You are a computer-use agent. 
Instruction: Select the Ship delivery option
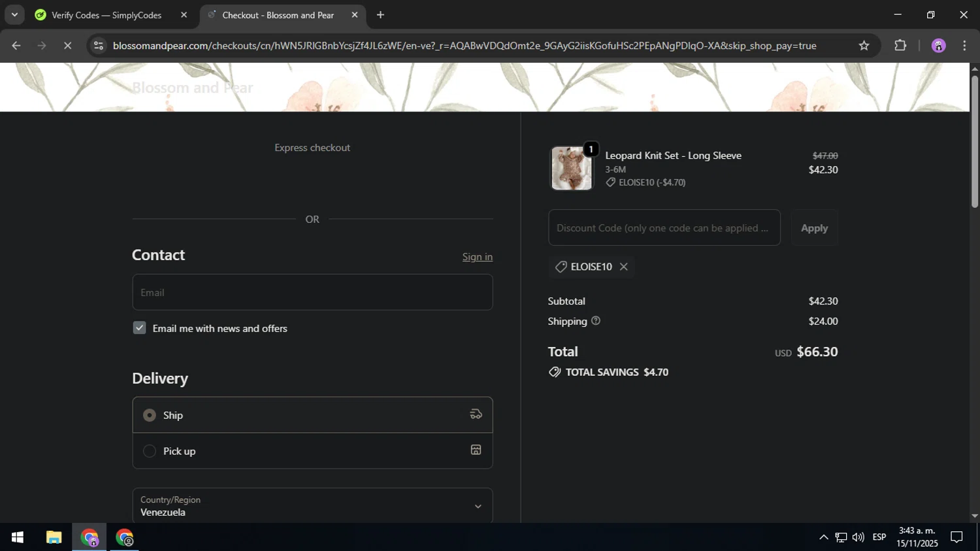(312, 415)
